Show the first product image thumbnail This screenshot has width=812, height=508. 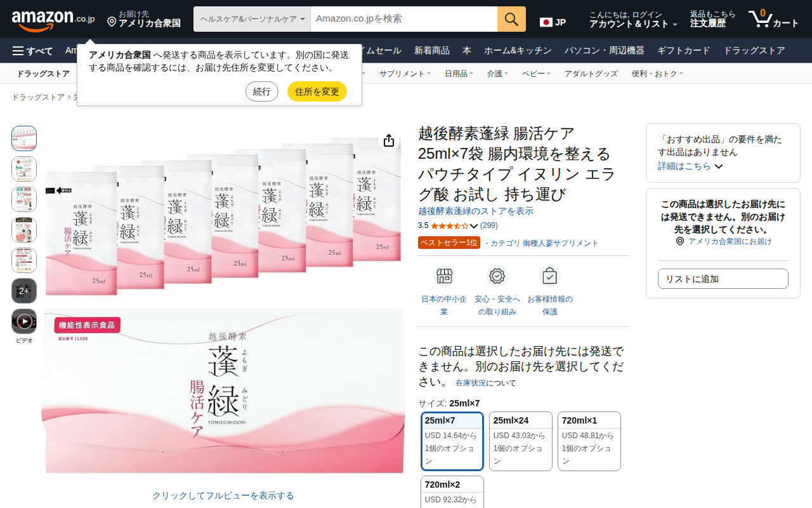click(24, 138)
